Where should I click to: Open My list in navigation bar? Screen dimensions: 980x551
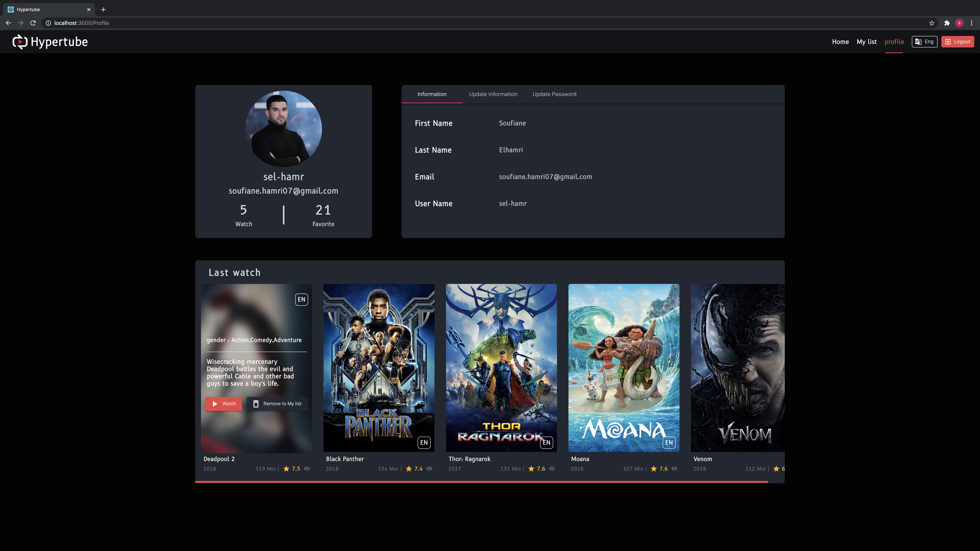pos(866,42)
